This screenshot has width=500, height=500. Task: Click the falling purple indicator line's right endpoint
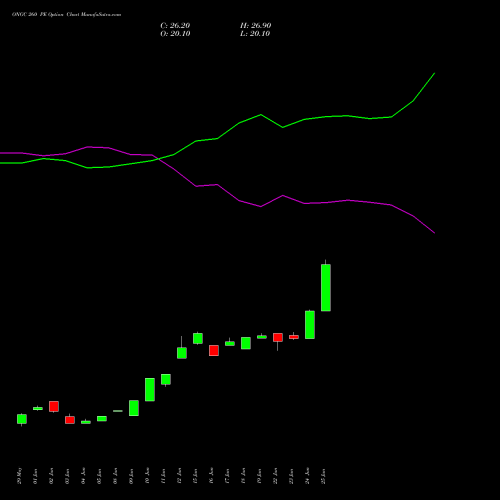click(x=434, y=233)
